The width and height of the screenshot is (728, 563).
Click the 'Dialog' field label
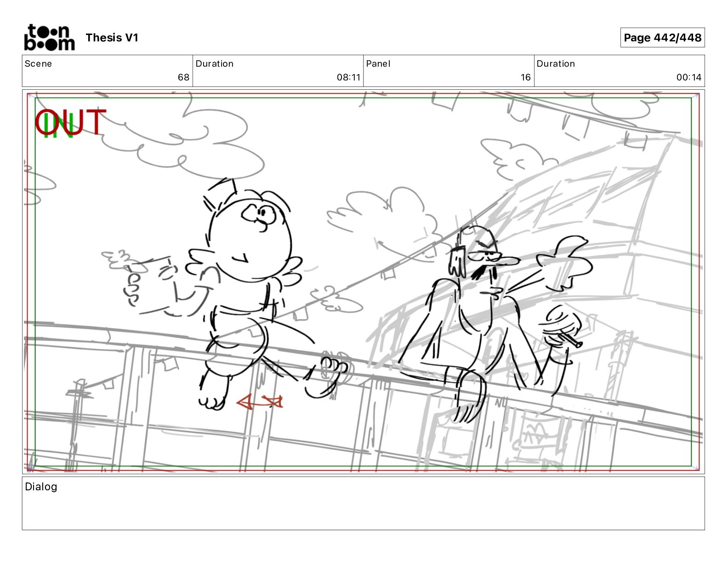click(x=41, y=487)
